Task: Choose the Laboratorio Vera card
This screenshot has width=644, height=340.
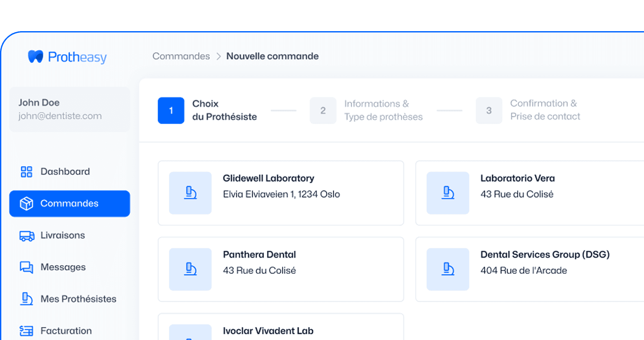Action: [530, 193]
